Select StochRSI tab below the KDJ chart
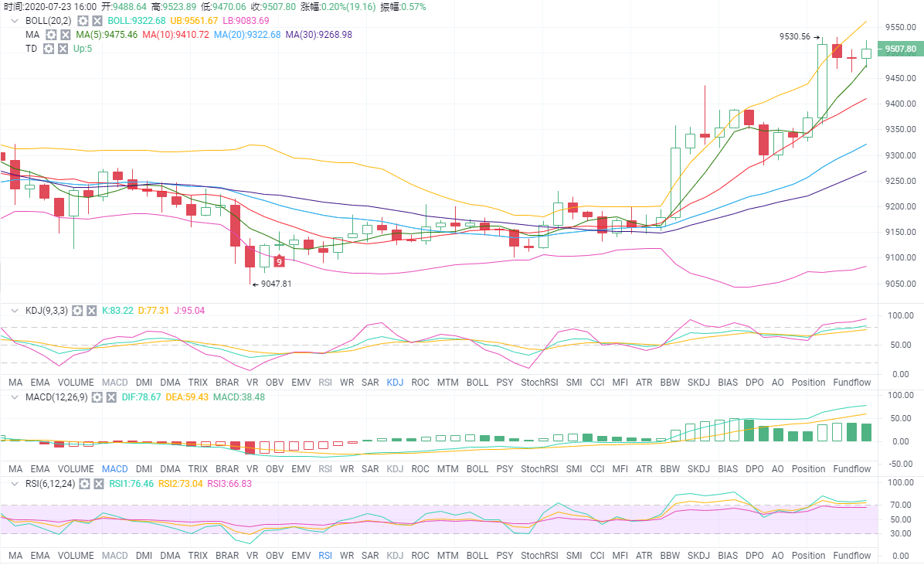The width and height of the screenshot is (924, 565). point(539,383)
